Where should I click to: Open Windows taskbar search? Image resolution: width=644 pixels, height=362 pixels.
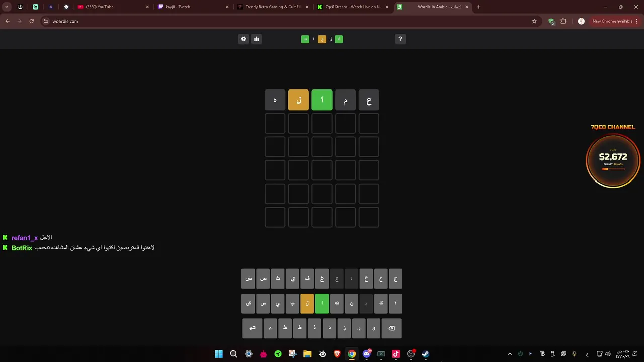(233, 354)
